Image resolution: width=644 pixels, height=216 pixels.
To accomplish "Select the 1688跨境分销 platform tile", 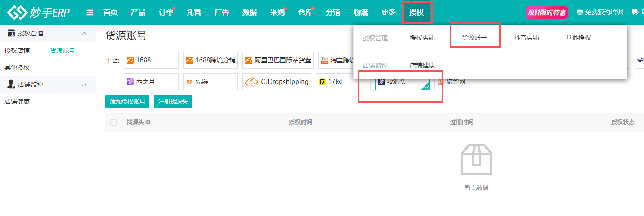I will [x=210, y=60].
